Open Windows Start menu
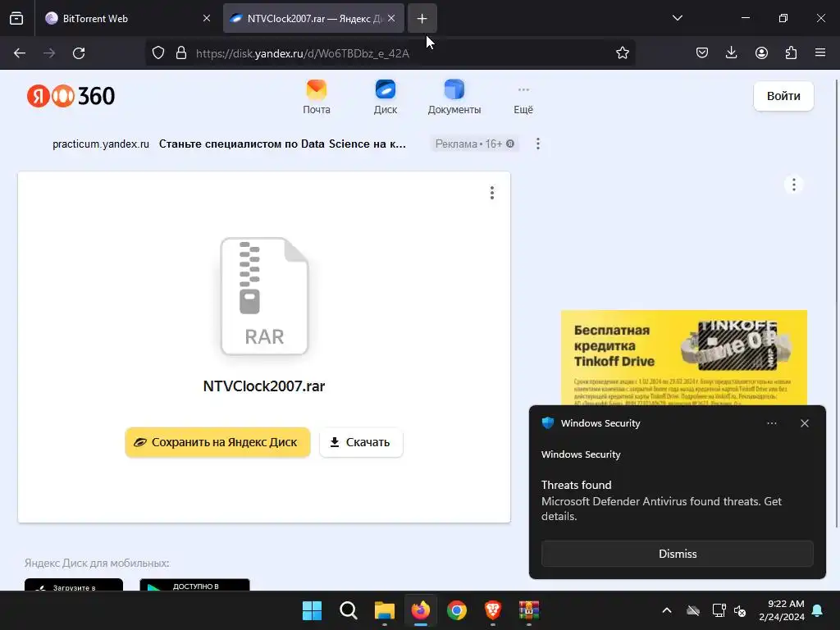The height and width of the screenshot is (630, 840). click(x=312, y=610)
